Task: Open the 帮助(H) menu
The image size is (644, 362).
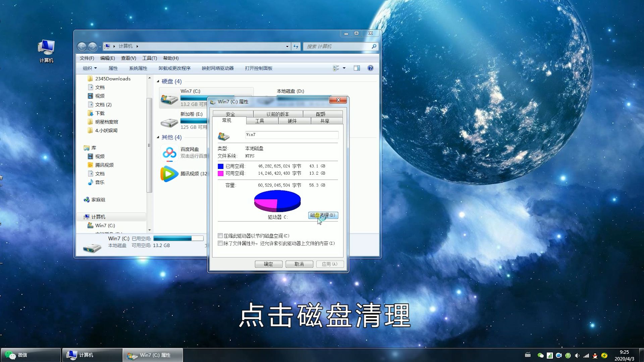Action: (171, 58)
